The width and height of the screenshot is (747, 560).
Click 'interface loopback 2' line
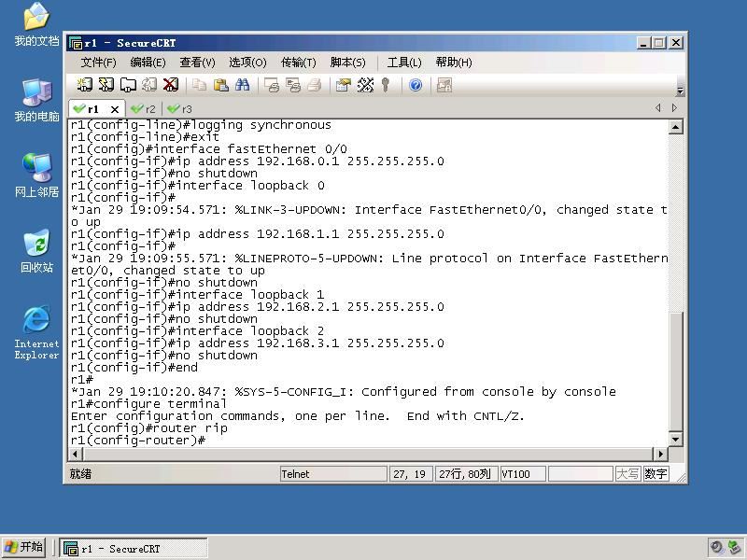(198, 331)
